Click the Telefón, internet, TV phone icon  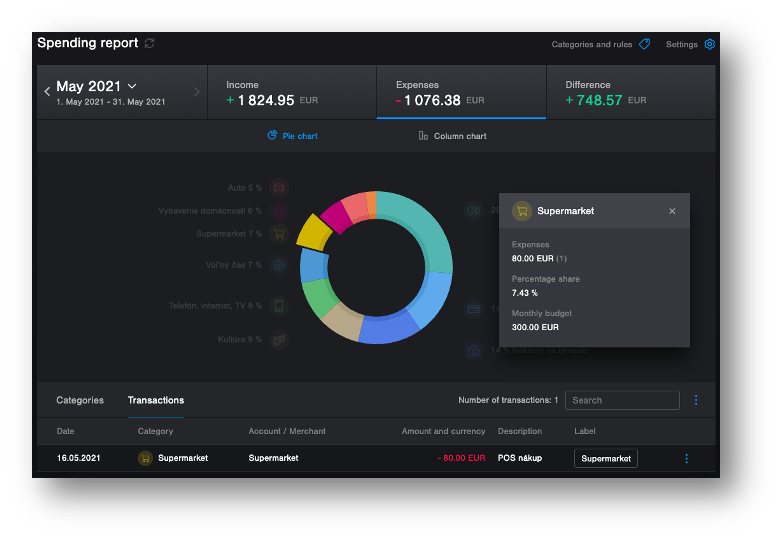point(280,306)
